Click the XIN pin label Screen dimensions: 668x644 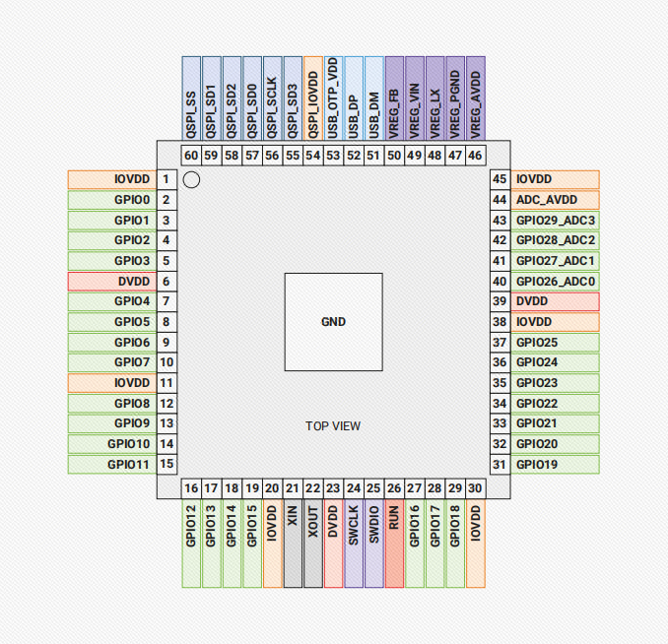tap(293, 544)
